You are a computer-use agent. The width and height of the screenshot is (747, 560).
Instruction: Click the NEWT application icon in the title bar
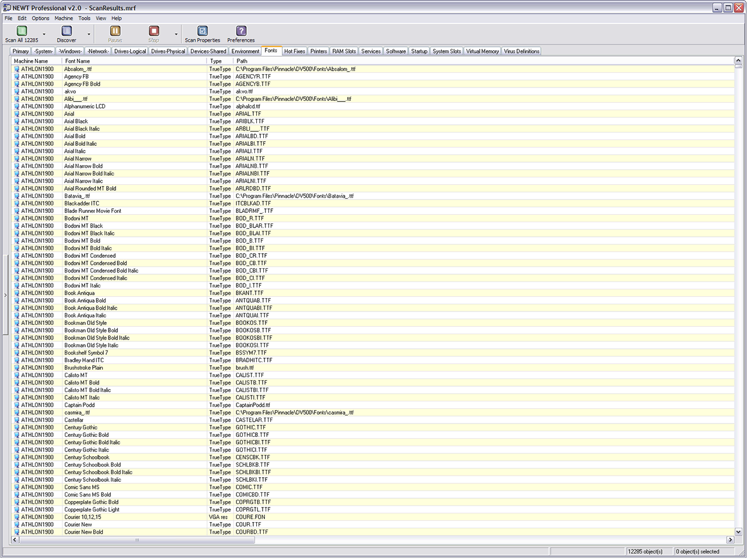(7, 8)
